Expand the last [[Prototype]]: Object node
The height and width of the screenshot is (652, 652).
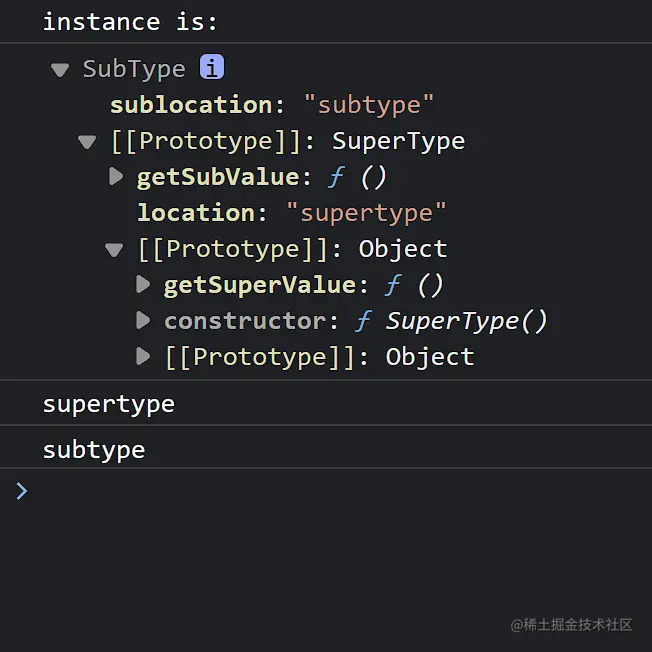pos(143,357)
